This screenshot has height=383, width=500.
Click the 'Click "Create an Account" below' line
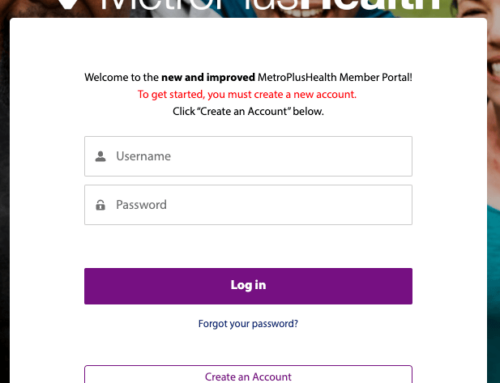pos(248,111)
